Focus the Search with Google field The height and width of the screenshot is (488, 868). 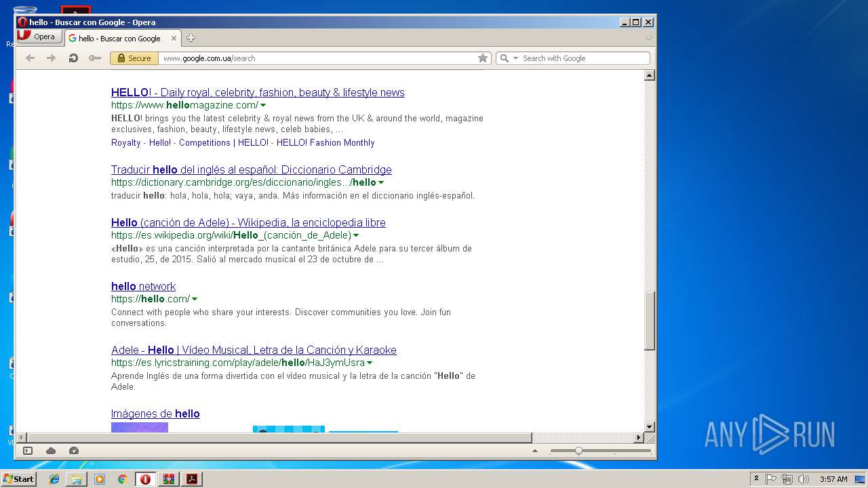pos(585,58)
